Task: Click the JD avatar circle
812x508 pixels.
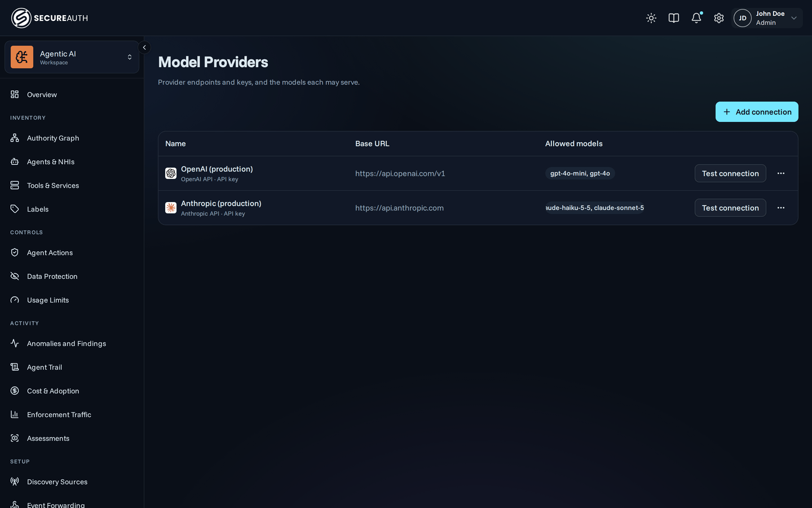Action: 743,18
